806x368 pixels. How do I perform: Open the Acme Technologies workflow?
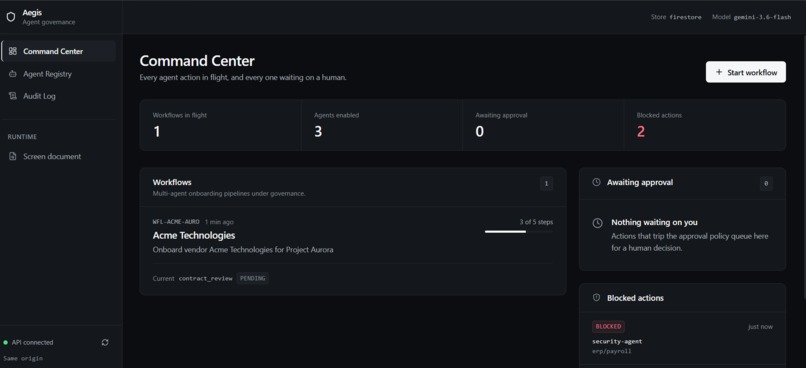tap(353, 251)
